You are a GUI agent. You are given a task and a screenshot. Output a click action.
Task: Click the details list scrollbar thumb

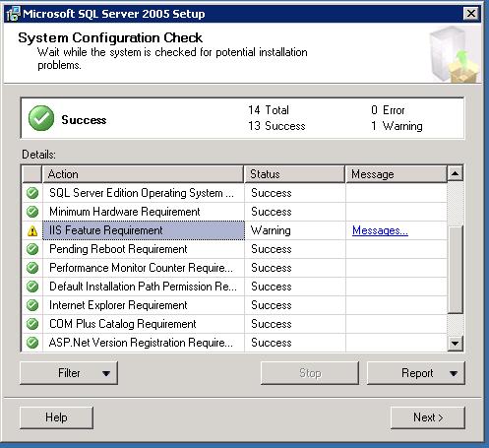click(456, 269)
